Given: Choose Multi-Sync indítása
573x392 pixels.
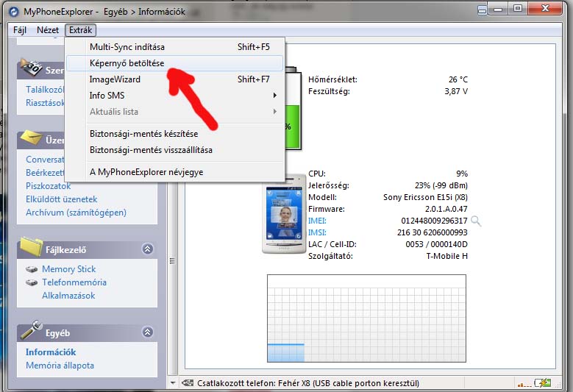Looking at the screenshot, I should coord(174,47).
